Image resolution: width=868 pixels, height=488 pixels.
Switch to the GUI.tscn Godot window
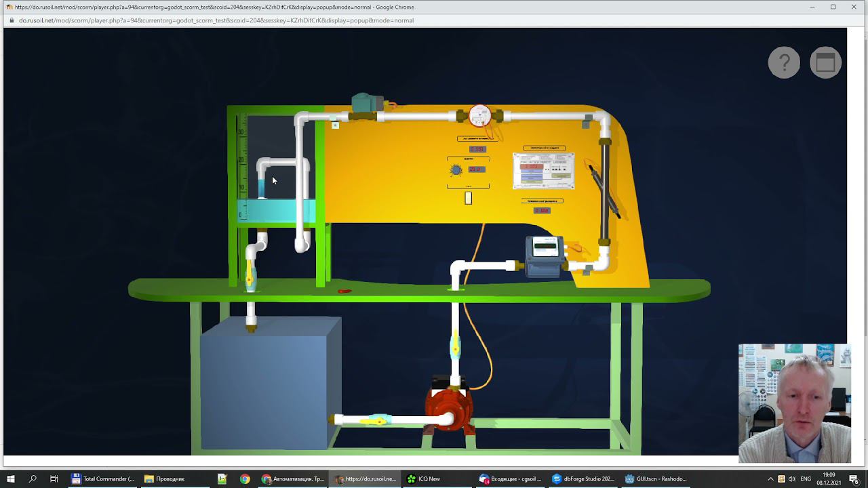coord(655,479)
